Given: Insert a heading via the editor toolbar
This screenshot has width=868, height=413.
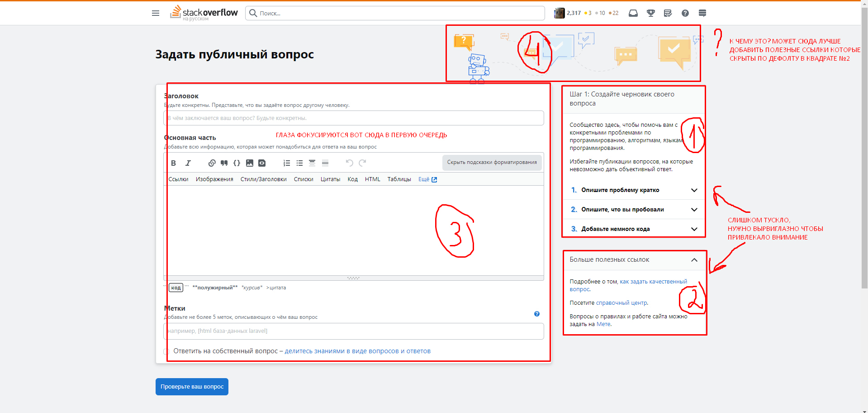Looking at the screenshot, I should [x=312, y=163].
